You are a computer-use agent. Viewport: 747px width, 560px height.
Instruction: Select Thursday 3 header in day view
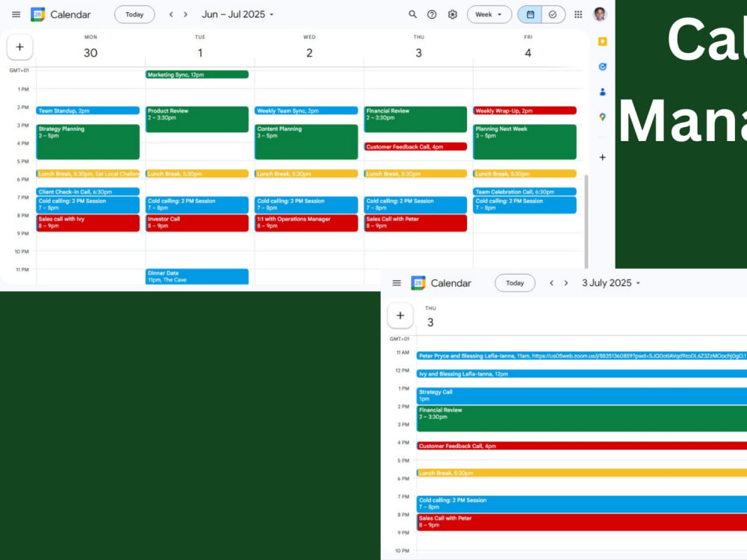[x=430, y=318]
